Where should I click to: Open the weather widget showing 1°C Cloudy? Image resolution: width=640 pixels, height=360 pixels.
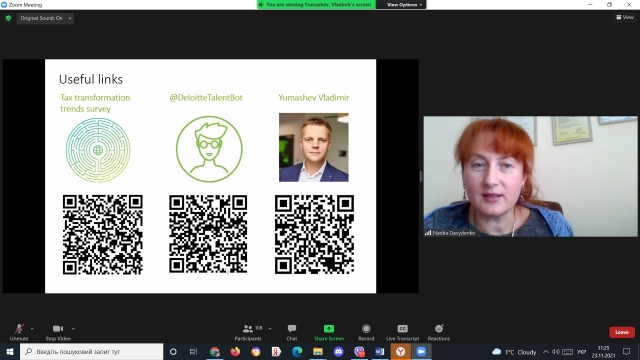[514, 352]
